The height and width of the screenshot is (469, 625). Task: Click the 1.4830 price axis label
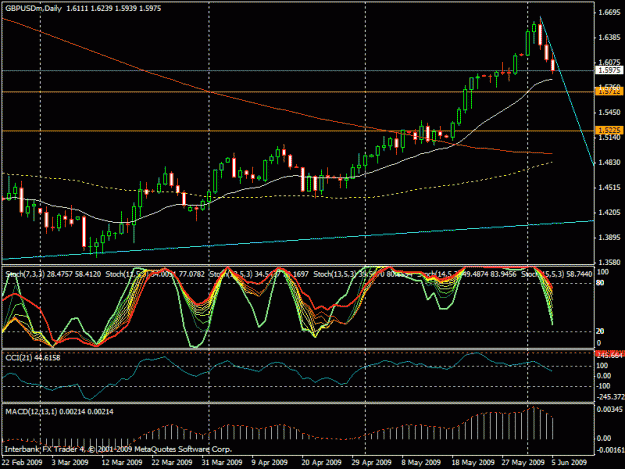tap(609, 162)
